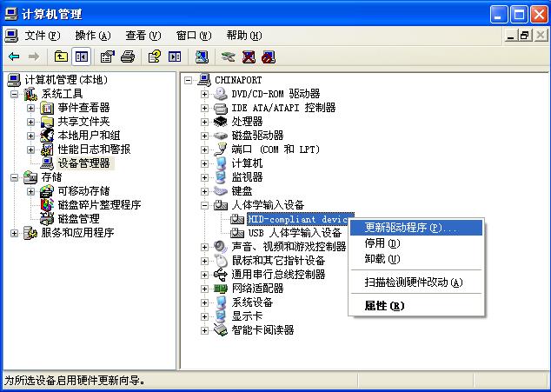The height and width of the screenshot is (392, 551).
Task: Expand the 系统设备 device category
Action: pos(204,302)
